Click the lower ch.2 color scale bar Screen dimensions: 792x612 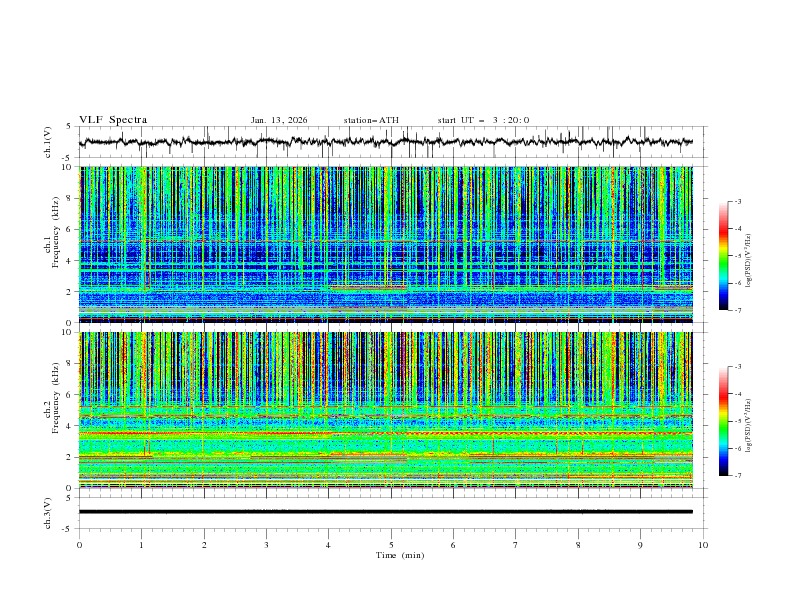coord(723,421)
